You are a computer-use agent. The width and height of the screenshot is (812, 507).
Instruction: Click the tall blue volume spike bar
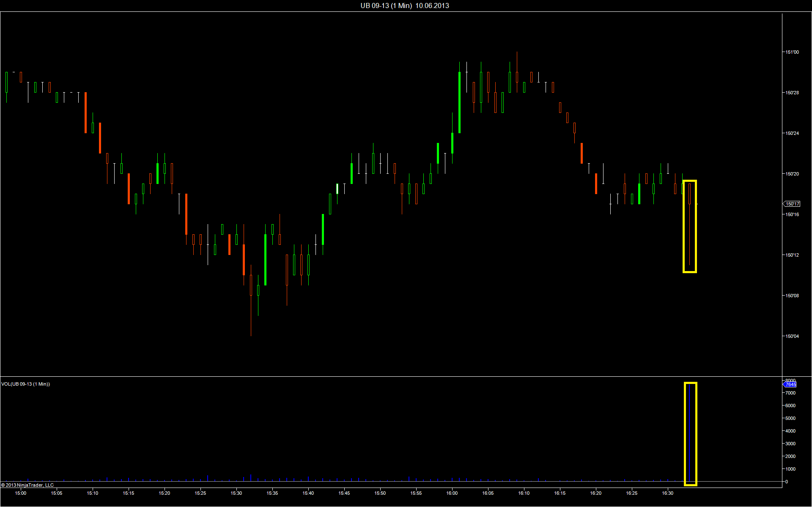coord(689,433)
